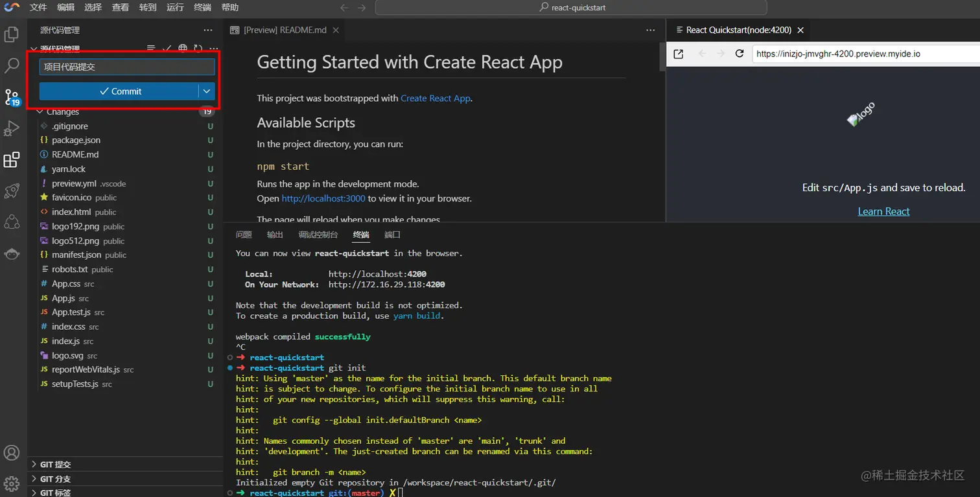Open the 帮助 menu
The height and width of the screenshot is (497, 980).
point(230,8)
